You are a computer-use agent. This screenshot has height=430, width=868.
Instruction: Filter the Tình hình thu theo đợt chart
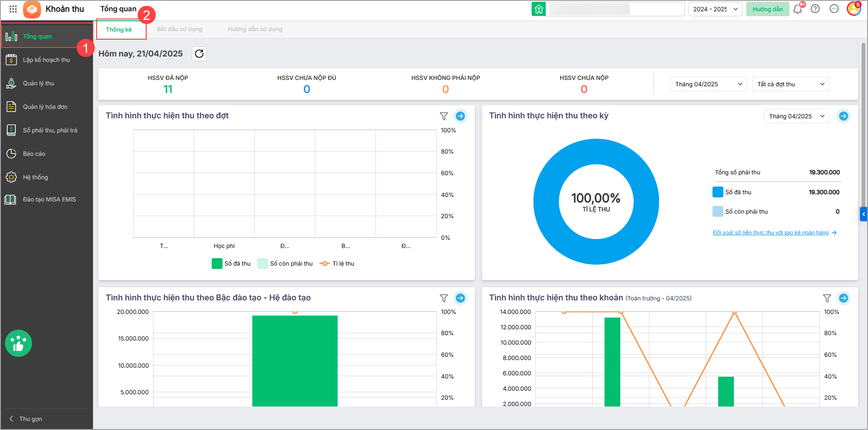(x=444, y=117)
